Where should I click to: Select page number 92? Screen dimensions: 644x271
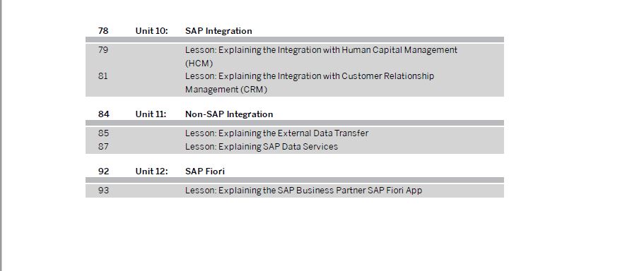[x=103, y=171]
